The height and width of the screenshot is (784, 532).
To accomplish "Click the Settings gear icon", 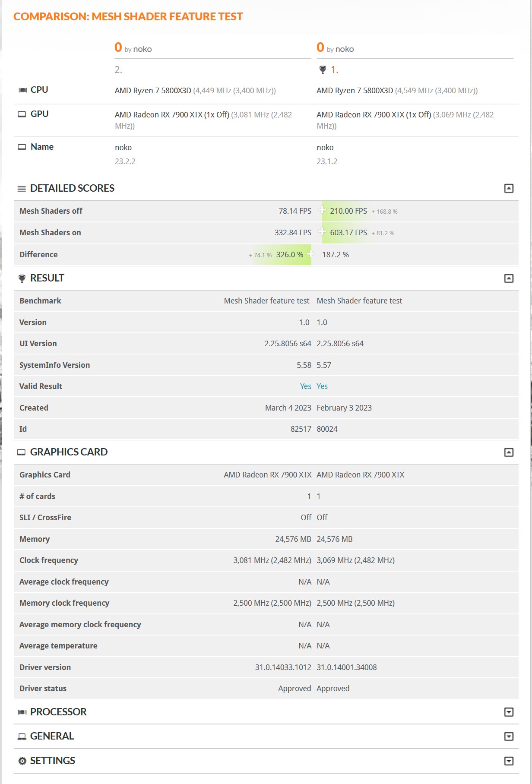I will click(x=22, y=761).
